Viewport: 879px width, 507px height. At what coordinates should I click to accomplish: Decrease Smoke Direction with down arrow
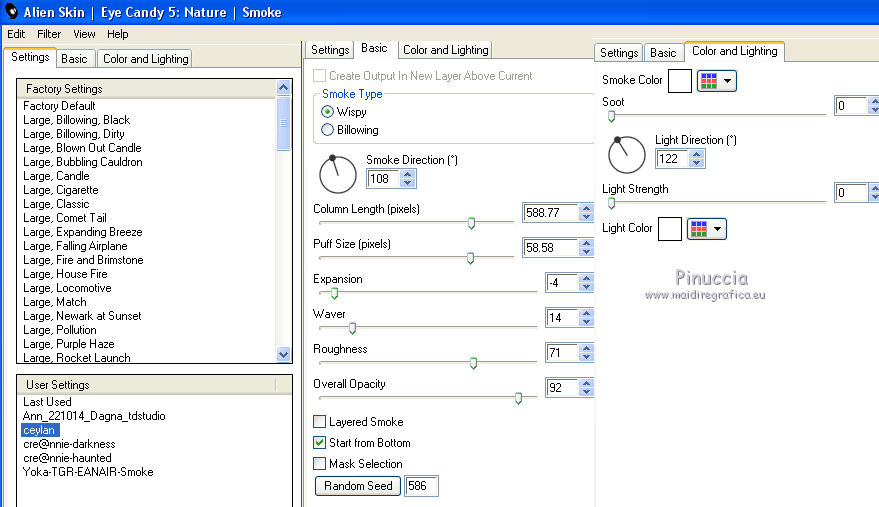click(408, 183)
